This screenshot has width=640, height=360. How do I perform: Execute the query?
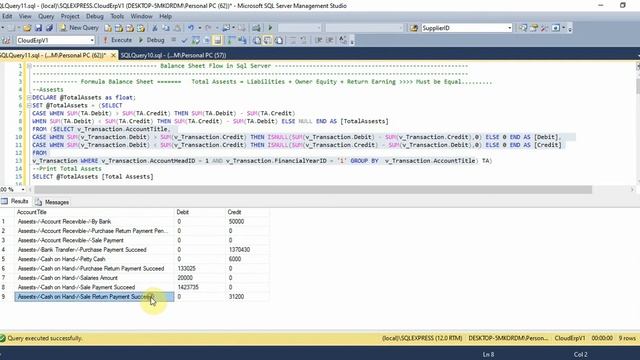(118, 40)
